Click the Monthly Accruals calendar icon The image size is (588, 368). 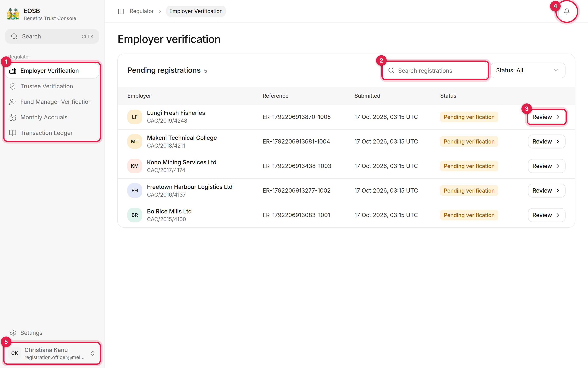click(x=13, y=117)
